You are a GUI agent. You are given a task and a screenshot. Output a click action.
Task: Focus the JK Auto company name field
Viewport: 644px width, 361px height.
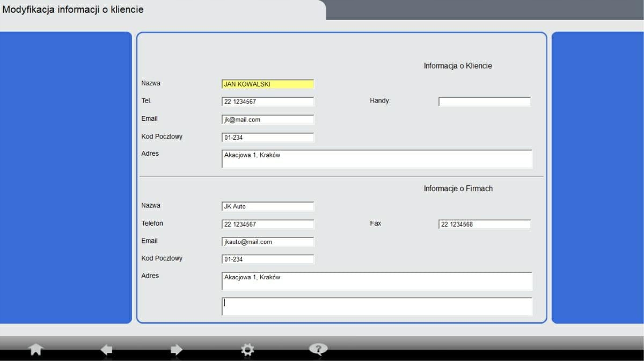[267, 206]
